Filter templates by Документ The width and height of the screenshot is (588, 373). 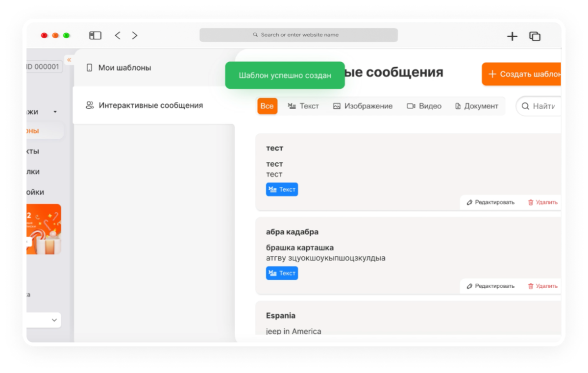[x=476, y=106]
